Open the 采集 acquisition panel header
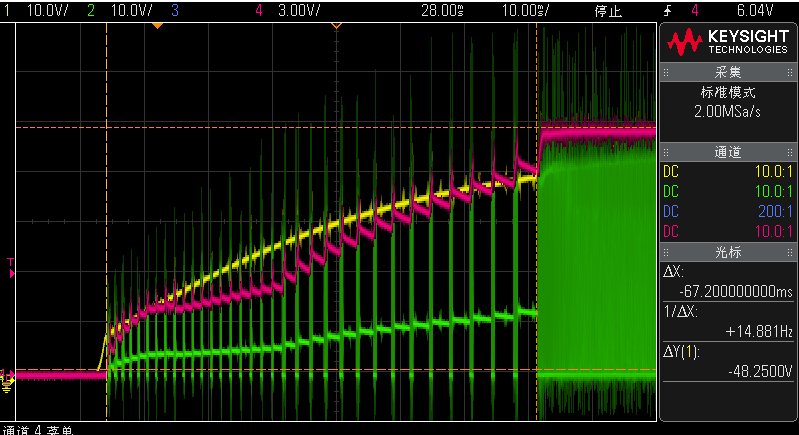Viewport: 799px width, 435px height. 728,72
